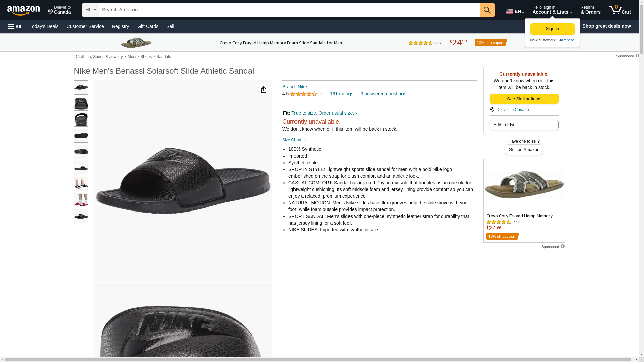Click into the Search Amazon field
The height and width of the screenshot is (362, 644).
point(289,10)
